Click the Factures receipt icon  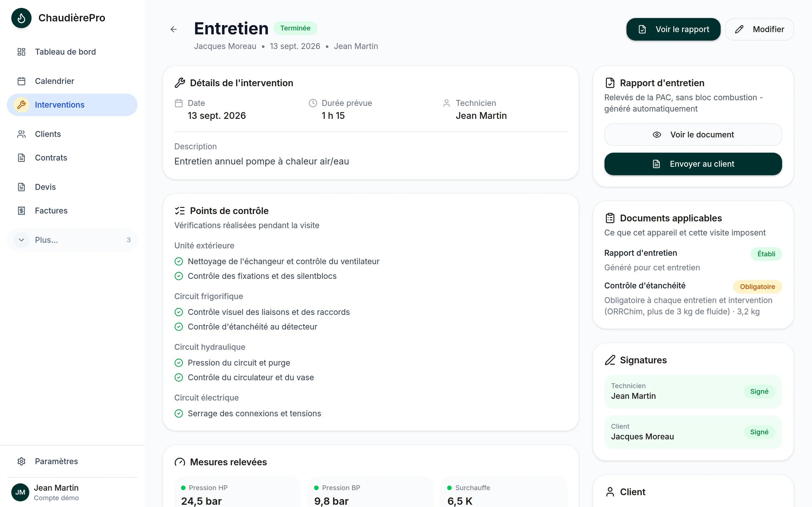click(21, 211)
